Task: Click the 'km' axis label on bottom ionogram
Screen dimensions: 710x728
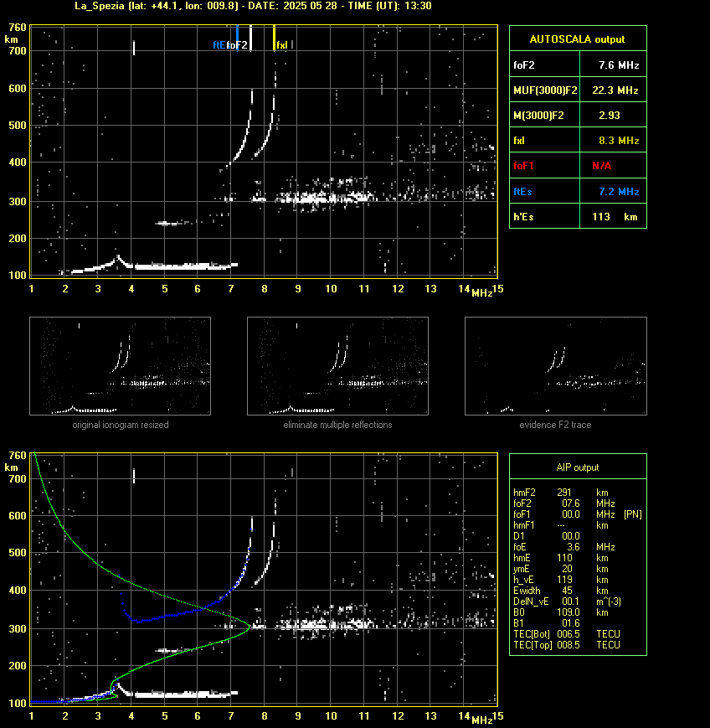Action: (x=11, y=467)
